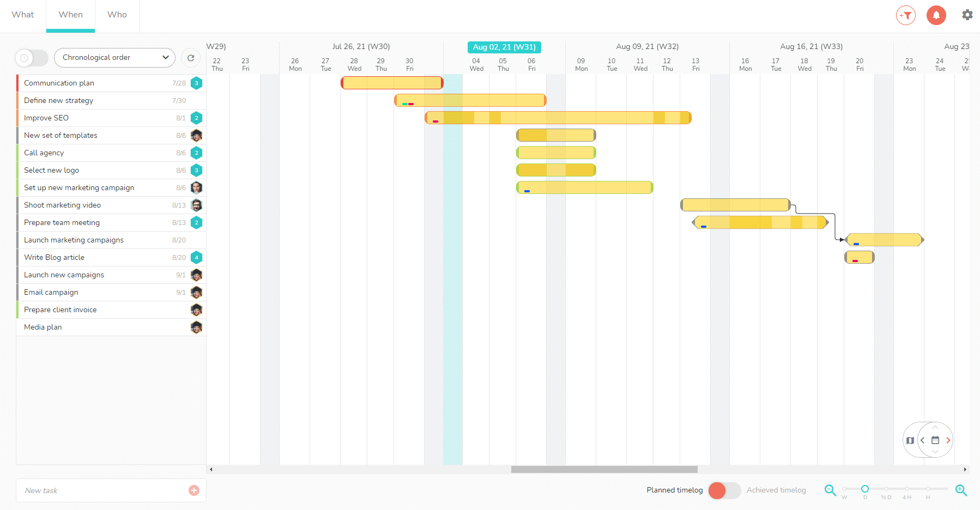Switch to the Who tab
The image size is (980, 510).
click(x=117, y=15)
